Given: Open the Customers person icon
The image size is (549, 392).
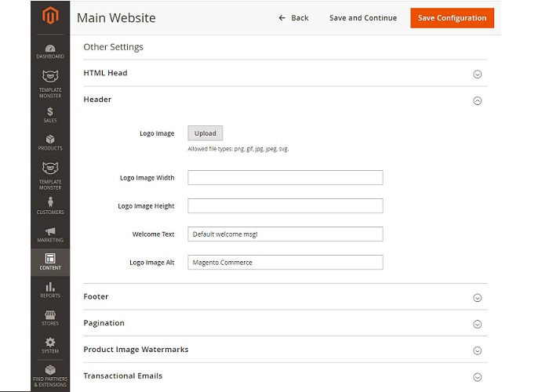Looking at the screenshot, I should click(x=50, y=203).
